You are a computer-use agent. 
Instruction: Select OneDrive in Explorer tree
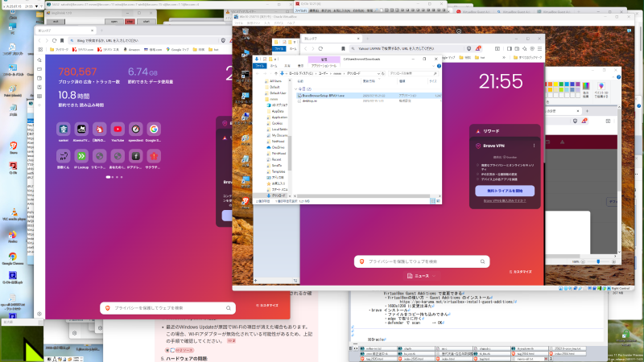(277, 147)
